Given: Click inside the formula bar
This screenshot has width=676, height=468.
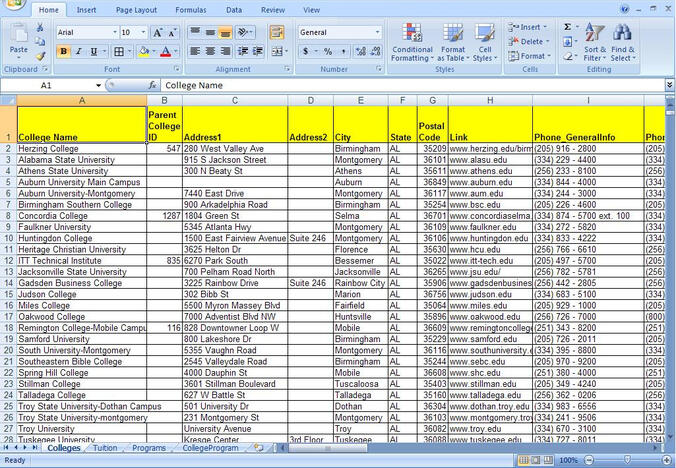Looking at the screenshot, I should click(x=413, y=85).
